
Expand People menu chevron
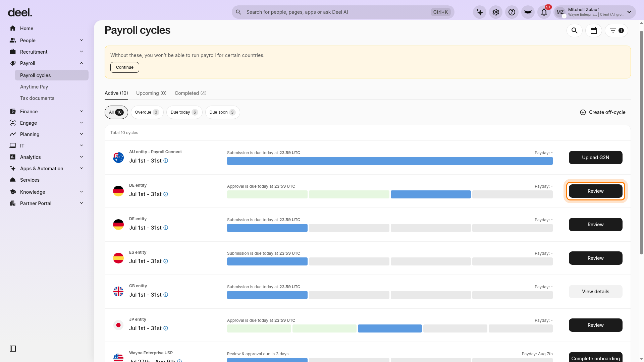click(82, 40)
